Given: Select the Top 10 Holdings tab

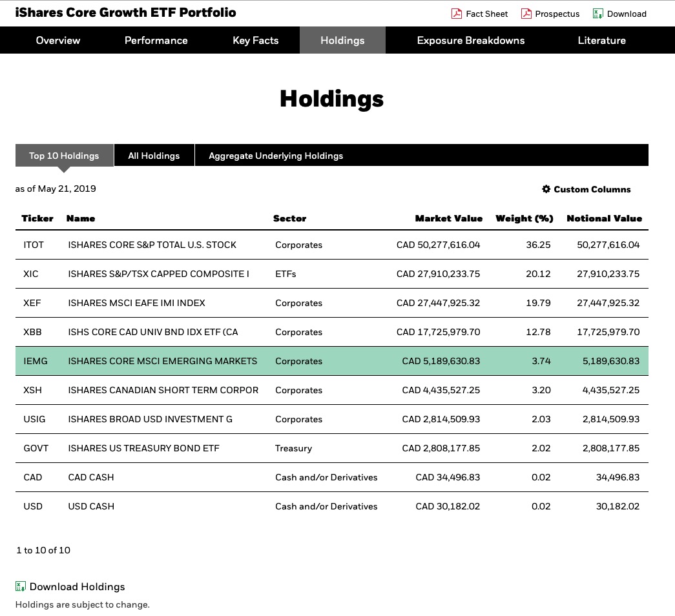Looking at the screenshot, I should click(64, 156).
